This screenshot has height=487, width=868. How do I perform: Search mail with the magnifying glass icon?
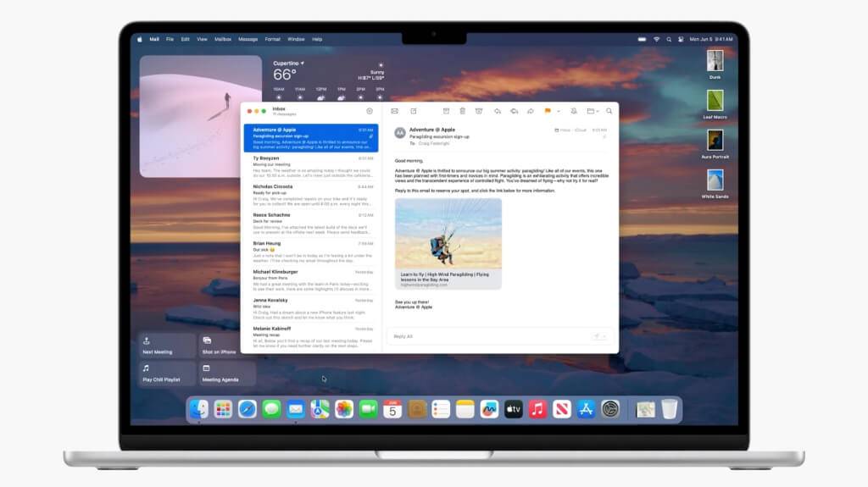[x=609, y=111]
